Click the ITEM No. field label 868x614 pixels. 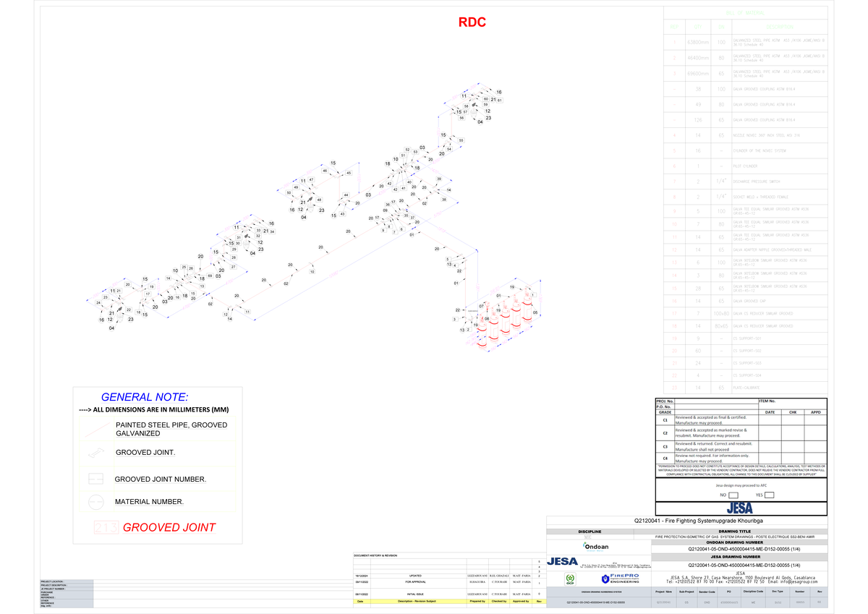tap(767, 401)
